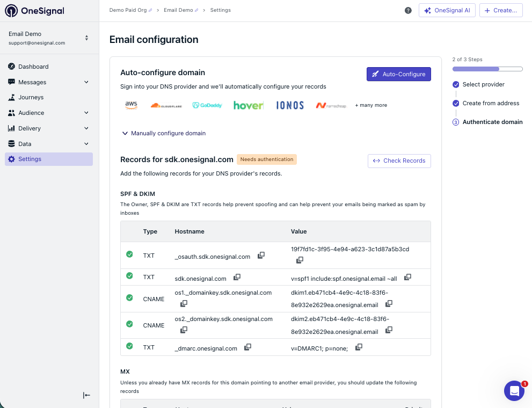The height and width of the screenshot is (408, 532).
Task: Click the Hover provider logo
Action: click(249, 105)
